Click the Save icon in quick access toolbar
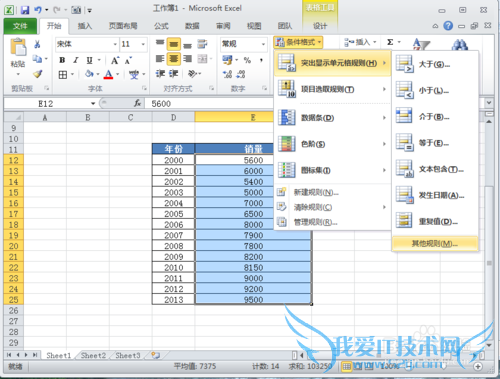Screen dimensions: 500x379 click(25, 10)
